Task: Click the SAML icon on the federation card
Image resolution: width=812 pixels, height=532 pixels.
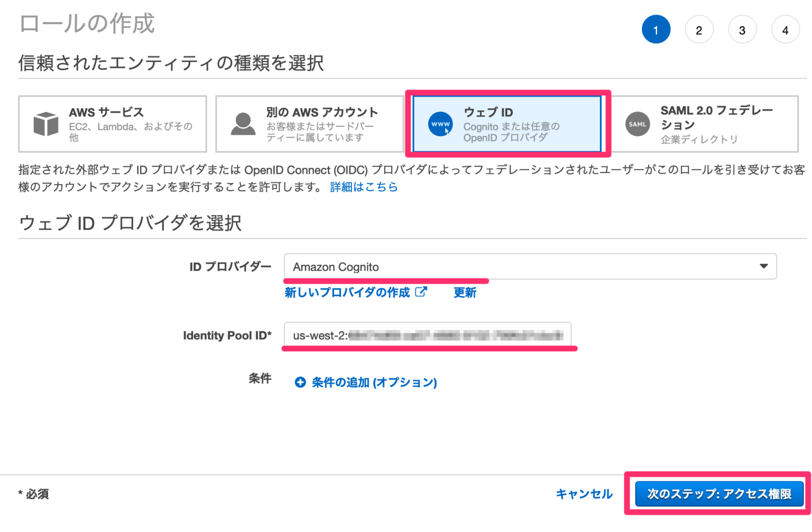Action: pos(638,123)
